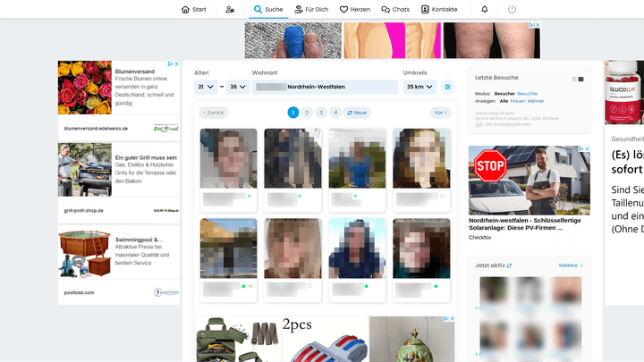Refresh the Jetzt aktiv list

pyautogui.click(x=510, y=265)
